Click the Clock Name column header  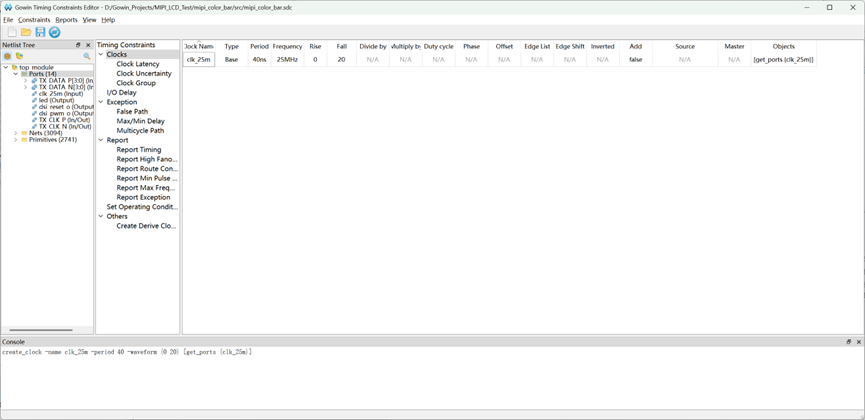click(x=199, y=46)
